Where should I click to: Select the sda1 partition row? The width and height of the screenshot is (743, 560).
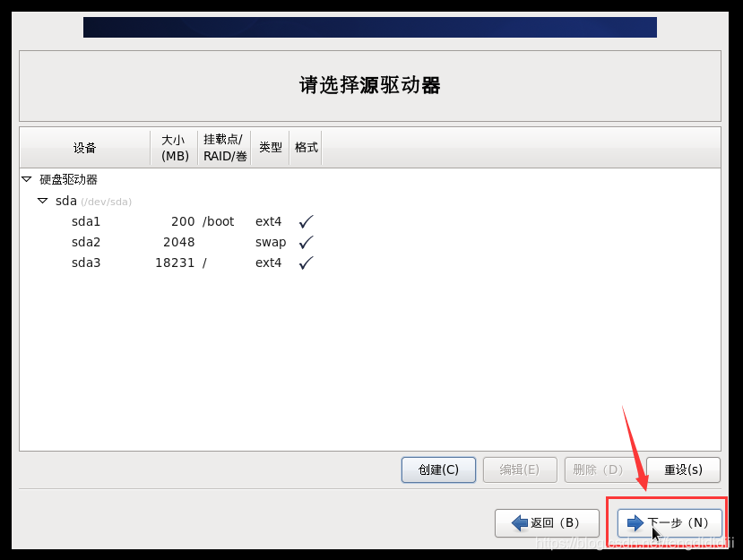point(370,221)
